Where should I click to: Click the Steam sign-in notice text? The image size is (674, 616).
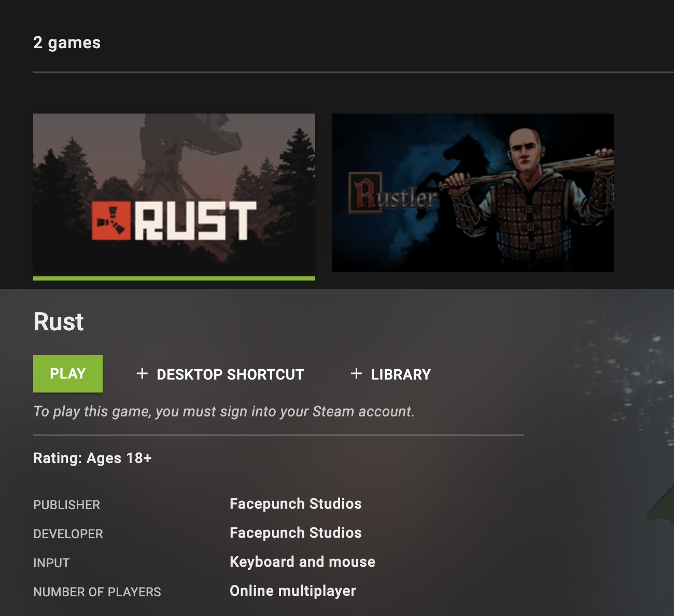(224, 412)
